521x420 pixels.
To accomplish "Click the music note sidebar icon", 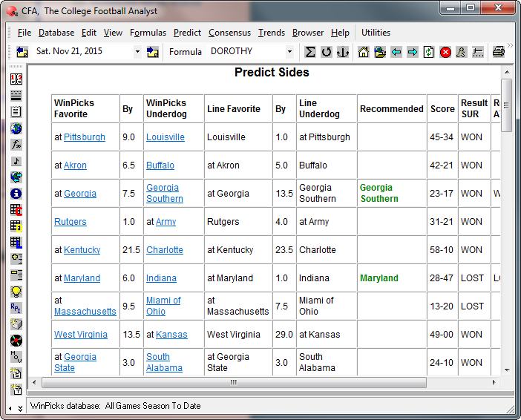I will pyautogui.click(x=16, y=161).
